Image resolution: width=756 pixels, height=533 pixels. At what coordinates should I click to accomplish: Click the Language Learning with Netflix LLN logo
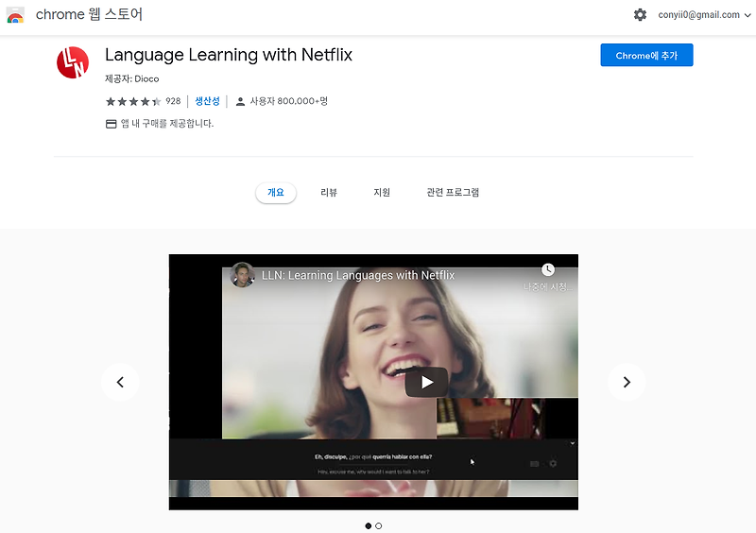73,62
